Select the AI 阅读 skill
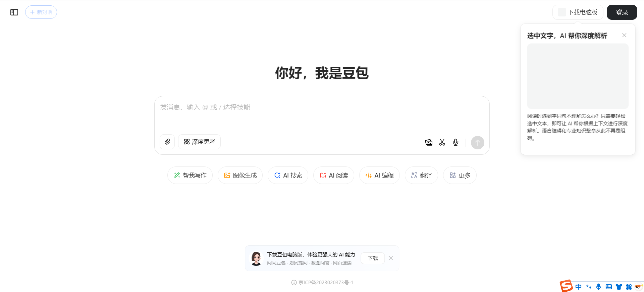This screenshot has height=292, width=644. click(334, 175)
